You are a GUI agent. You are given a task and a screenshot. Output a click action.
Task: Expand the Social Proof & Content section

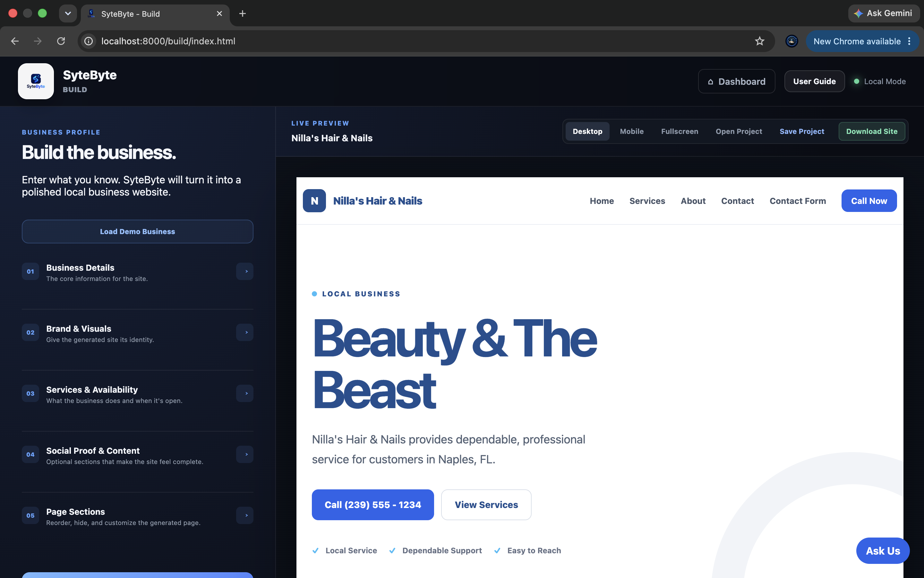tap(245, 454)
